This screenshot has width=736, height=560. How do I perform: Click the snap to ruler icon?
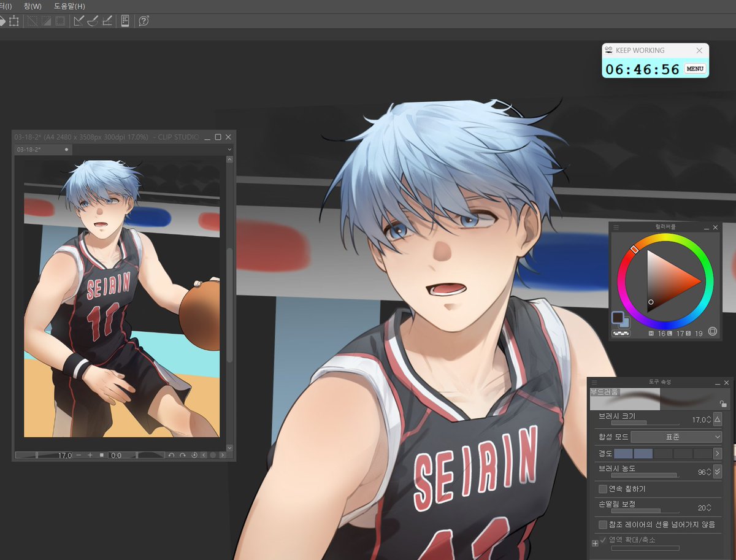click(79, 21)
